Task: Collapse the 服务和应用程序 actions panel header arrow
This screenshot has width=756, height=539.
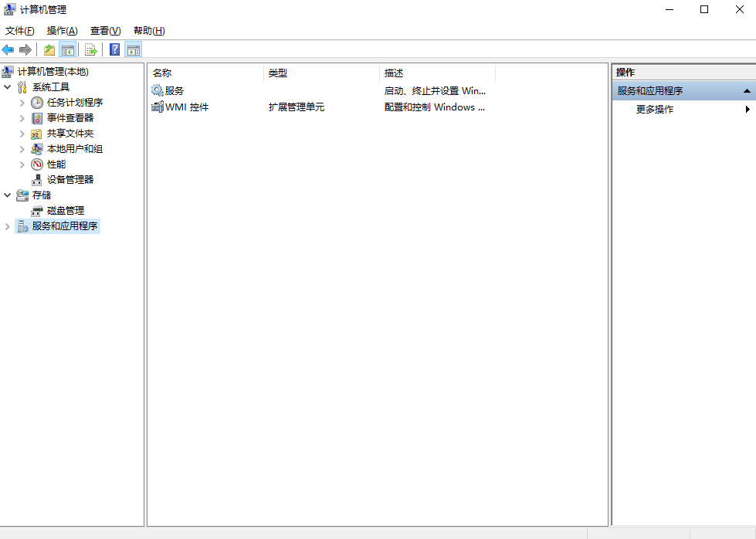Action: (748, 91)
